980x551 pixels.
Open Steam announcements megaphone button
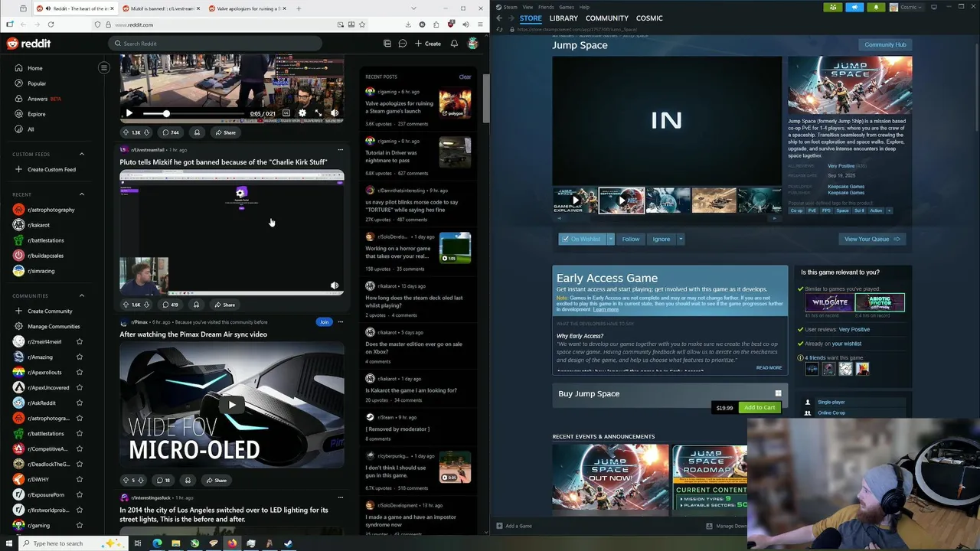click(x=854, y=7)
